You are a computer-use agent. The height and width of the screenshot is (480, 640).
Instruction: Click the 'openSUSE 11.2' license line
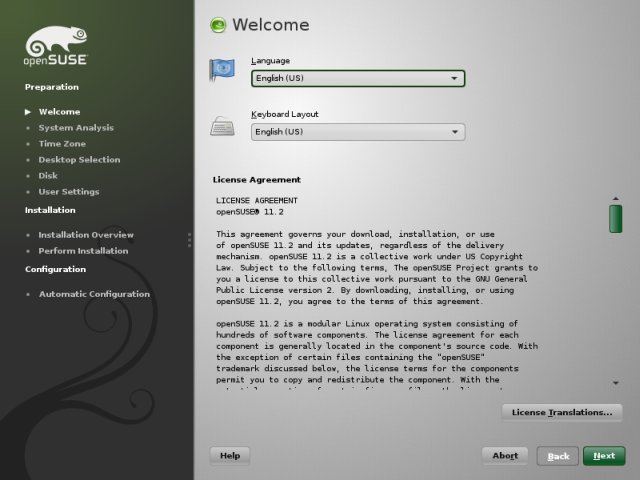click(250, 212)
